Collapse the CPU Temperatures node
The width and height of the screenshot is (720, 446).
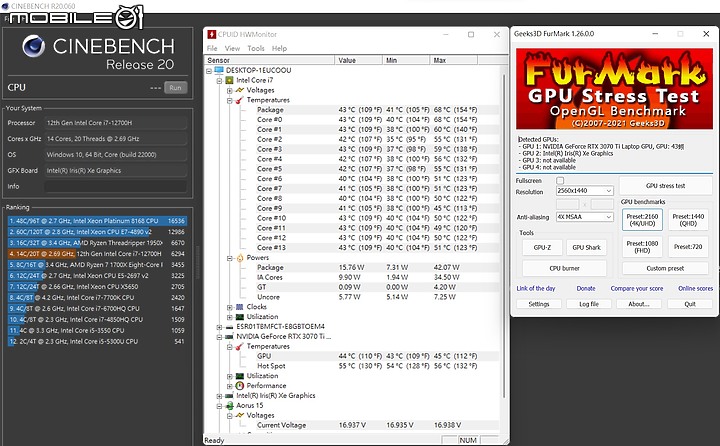coord(230,101)
